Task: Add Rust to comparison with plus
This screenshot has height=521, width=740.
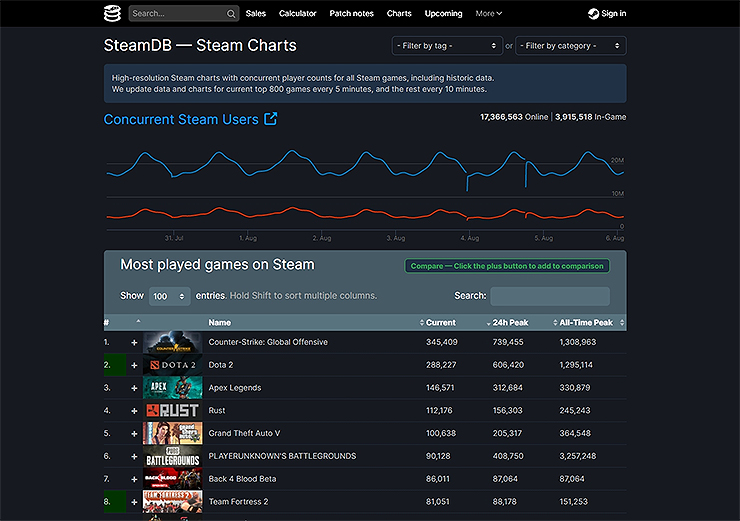Action: click(134, 411)
